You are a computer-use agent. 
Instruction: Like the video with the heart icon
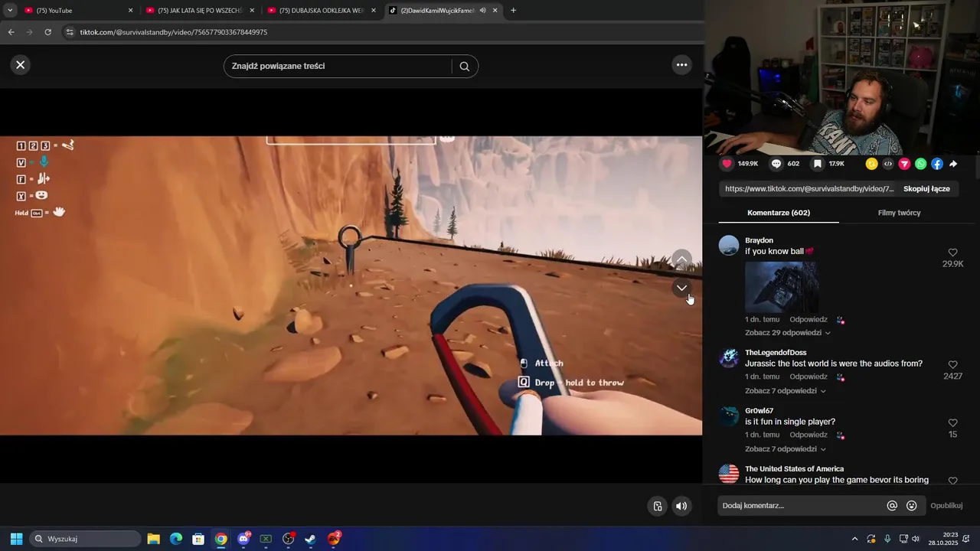[727, 164]
